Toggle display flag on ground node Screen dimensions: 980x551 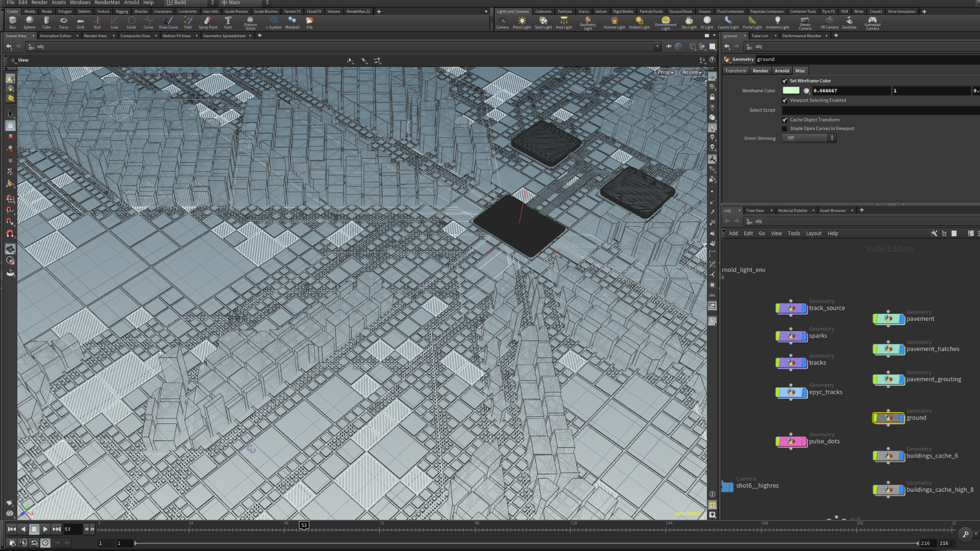point(902,418)
